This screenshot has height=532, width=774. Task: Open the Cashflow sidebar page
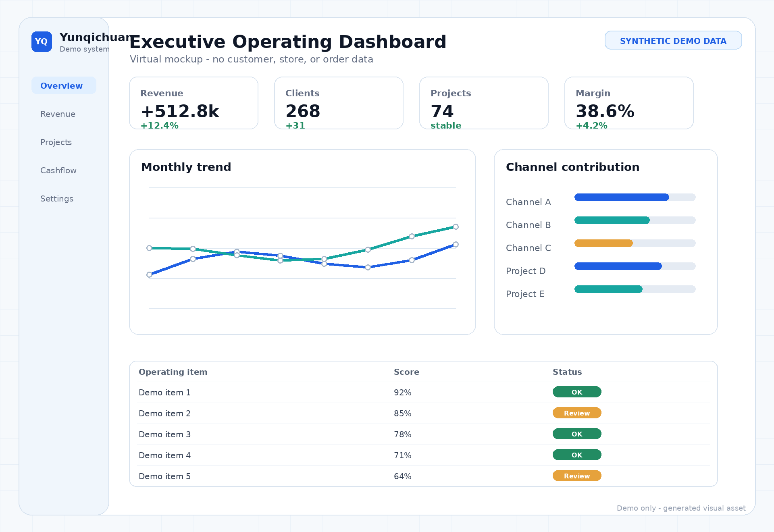(58, 170)
